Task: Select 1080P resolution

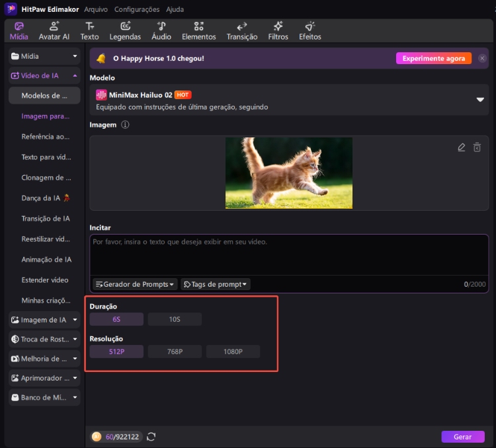Action: [x=233, y=352]
